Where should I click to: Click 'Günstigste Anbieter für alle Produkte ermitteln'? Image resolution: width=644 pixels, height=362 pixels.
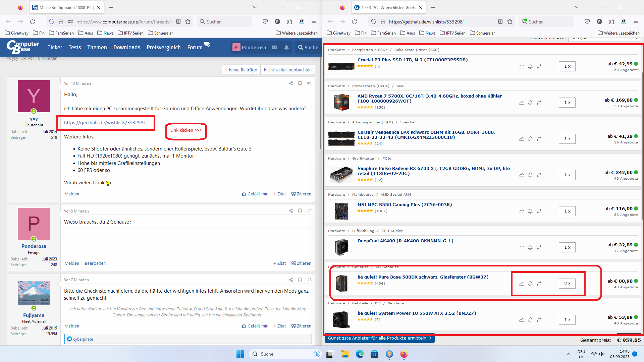click(x=379, y=338)
